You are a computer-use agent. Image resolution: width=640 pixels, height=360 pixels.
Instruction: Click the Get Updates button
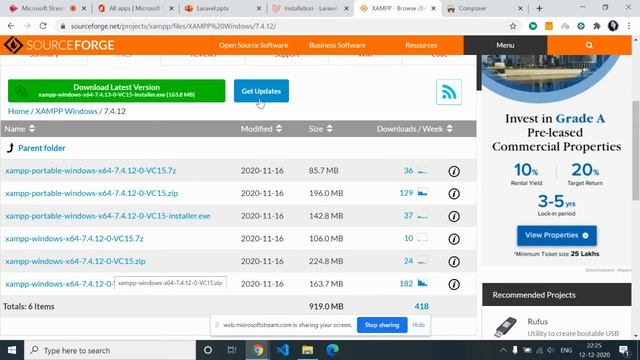[x=261, y=91]
